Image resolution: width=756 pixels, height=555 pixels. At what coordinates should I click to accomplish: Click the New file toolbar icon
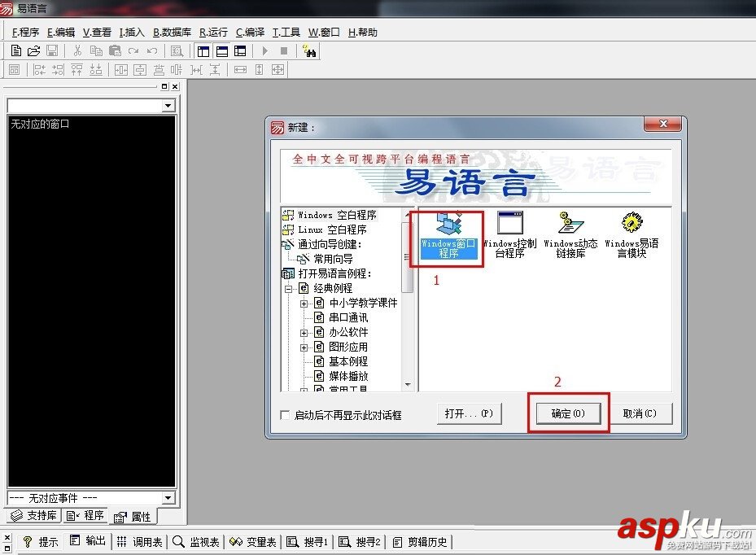[x=16, y=50]
